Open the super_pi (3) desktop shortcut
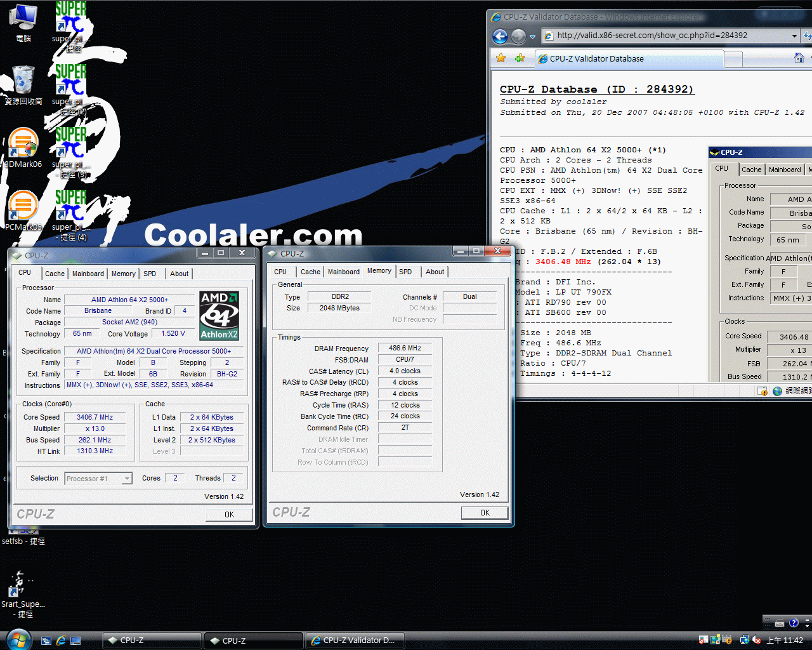The image size is (812, 650). pyautogui.click(x=71, y=152)
